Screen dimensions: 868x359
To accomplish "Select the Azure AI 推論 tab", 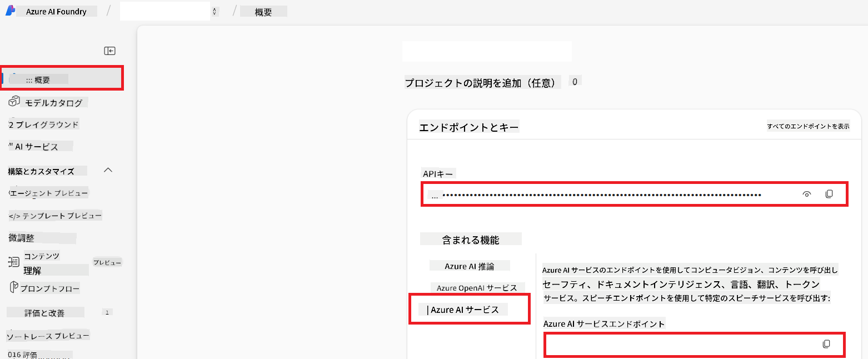I will coord(469,266).
